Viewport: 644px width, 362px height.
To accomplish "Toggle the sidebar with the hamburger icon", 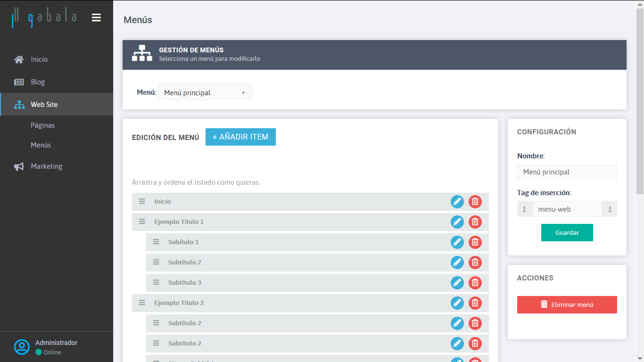I will (96, 17).
